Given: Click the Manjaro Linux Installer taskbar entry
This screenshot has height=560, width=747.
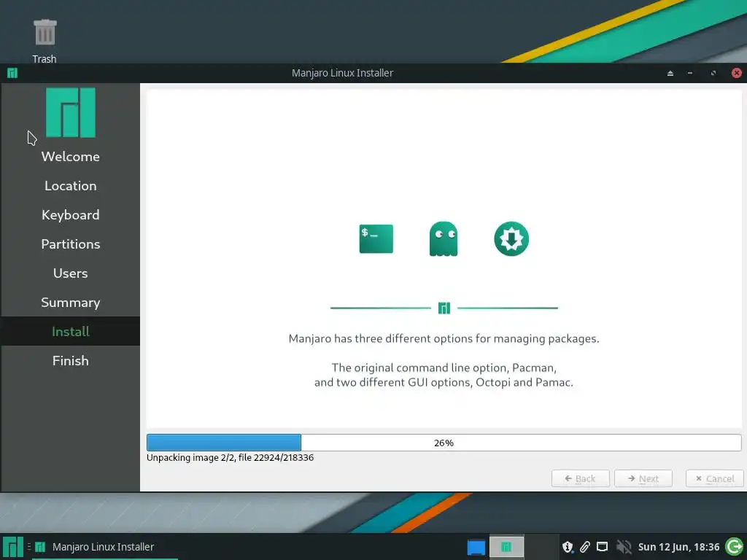Looking at the screenshot, I should click(105, 547).
